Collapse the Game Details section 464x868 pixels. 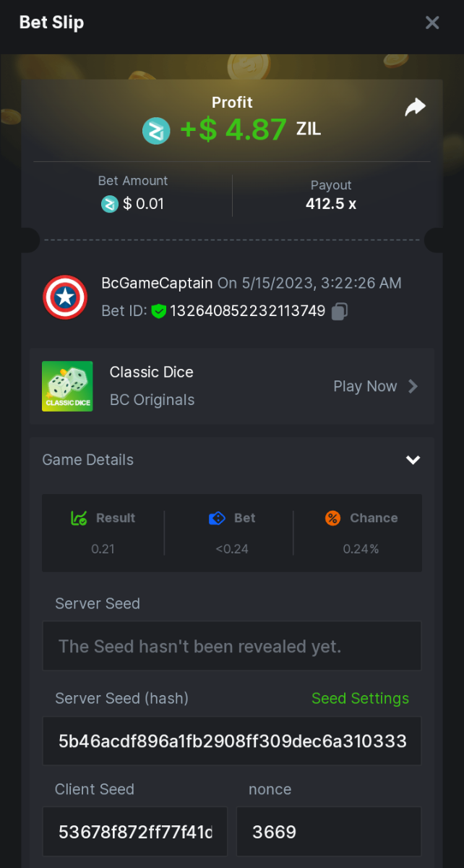click(413, 460)
